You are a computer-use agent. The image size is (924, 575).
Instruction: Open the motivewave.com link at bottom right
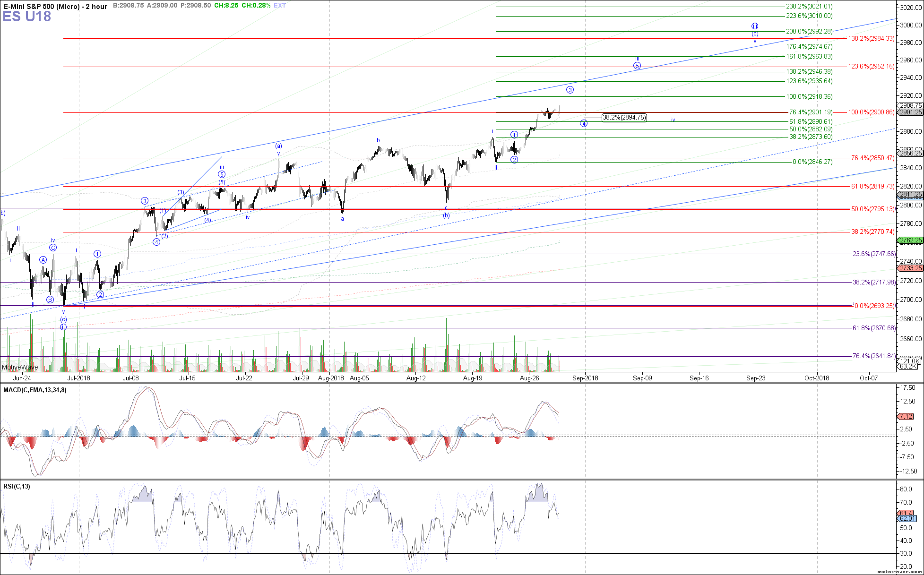pyautogui.click(x=898, y=571)
